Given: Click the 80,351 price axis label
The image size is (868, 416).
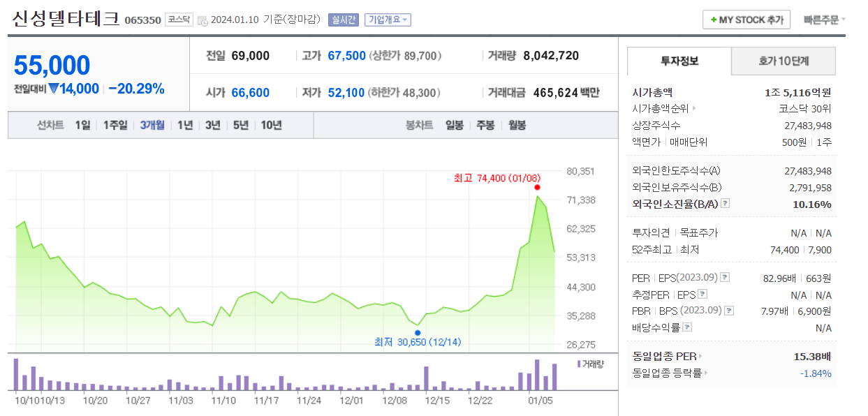Looking at the screenshot, I should pyautogui.click(x=581, y=172).
